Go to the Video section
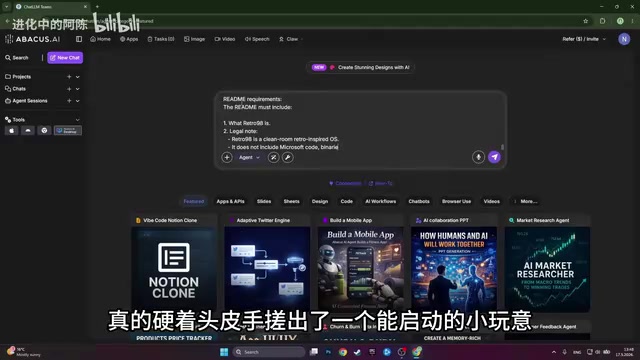Screen dimensions: 640x360 tap(225, 39)
